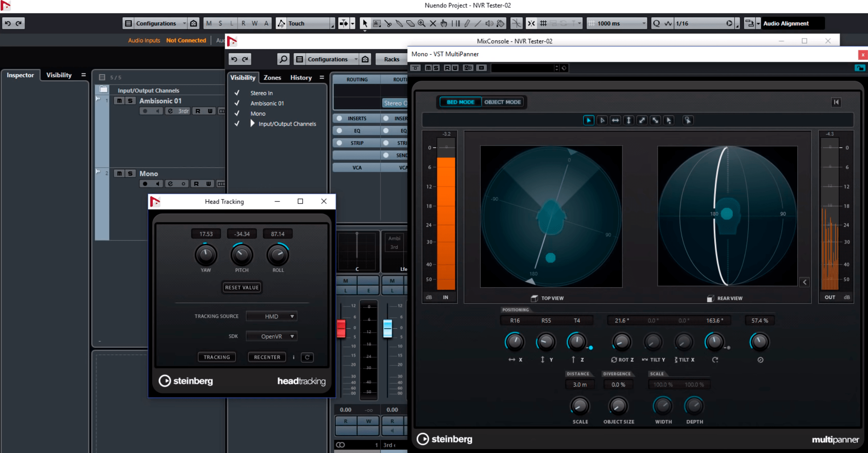This screenshot has width=868, height=453.
Task: Open the History tab in MixConsole
Action: coord(300,78)
